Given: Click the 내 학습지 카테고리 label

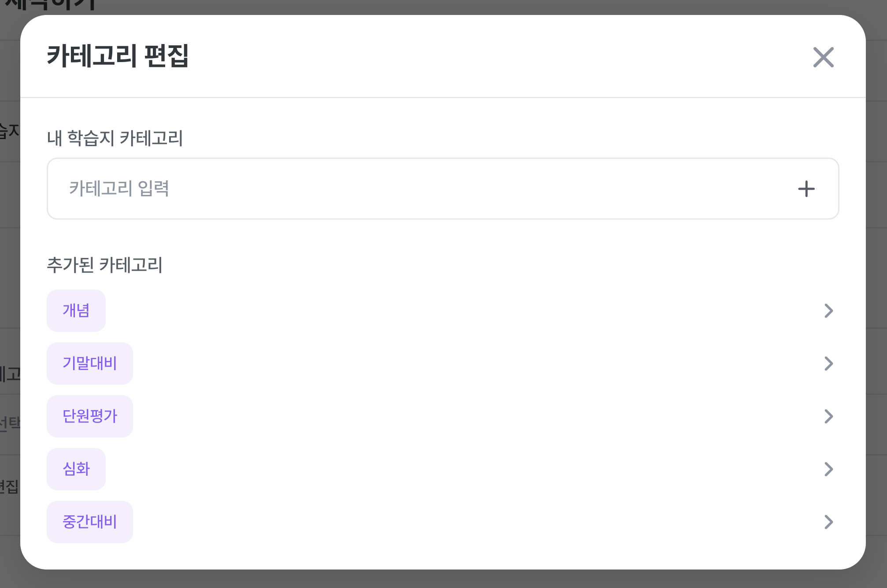Looking at the screenshot, I should click(x=115, y=138).
